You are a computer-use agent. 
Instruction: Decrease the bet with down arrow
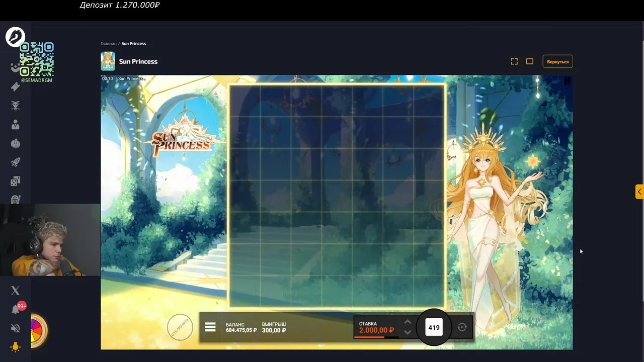408,332
